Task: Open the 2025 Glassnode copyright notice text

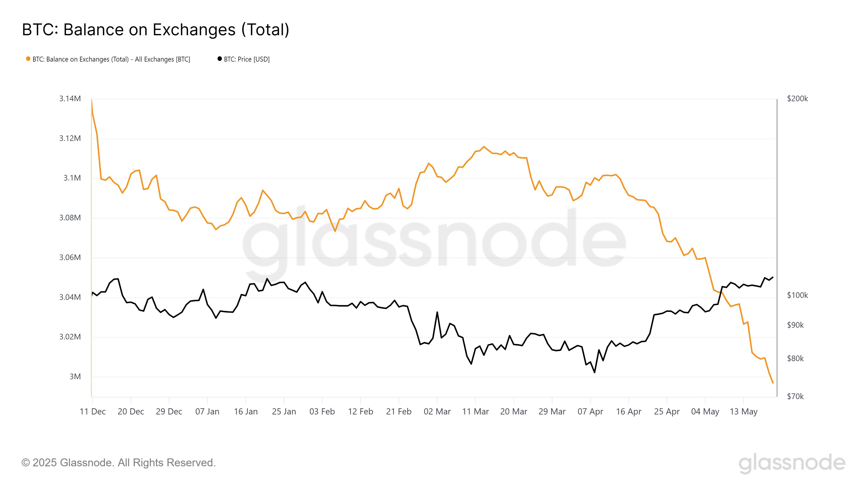Action: pyautogui.click(x=119, y=463)
